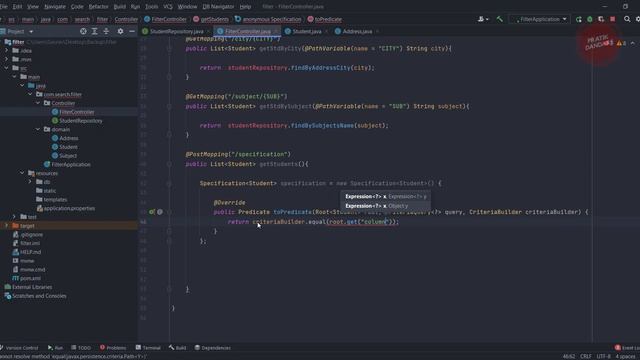Viewport: 640px width, 360px height.
Task: Collapse the main folder in project tree
Action: [14, 77]
